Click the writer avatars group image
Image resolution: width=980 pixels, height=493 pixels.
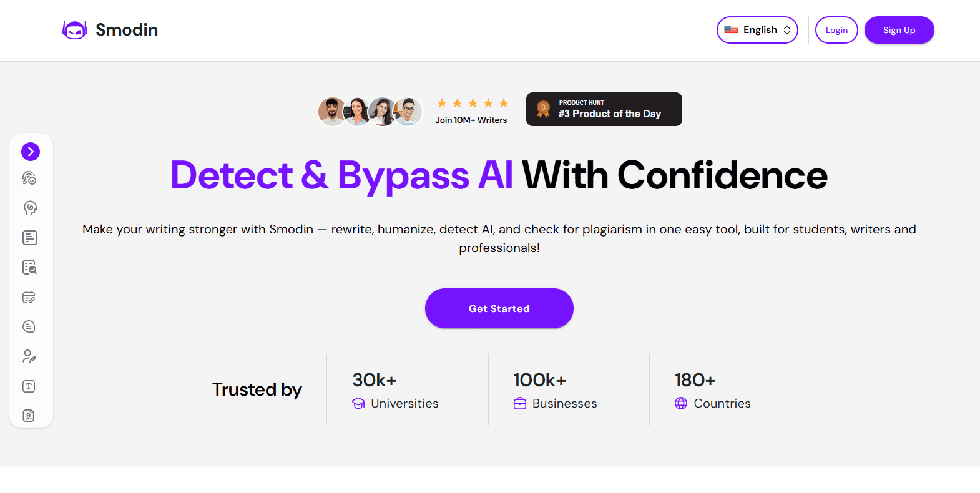pos(370,112)
